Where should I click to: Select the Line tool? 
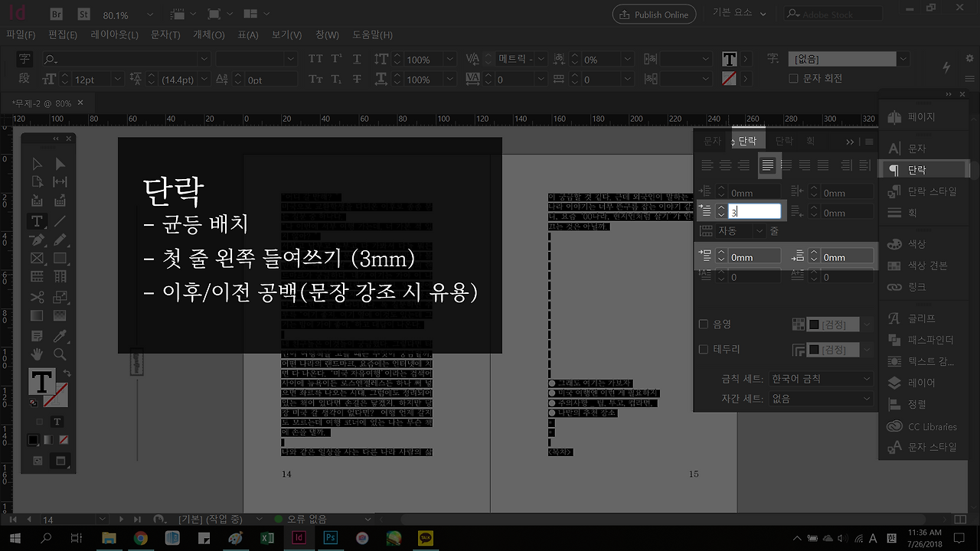point(60,220)
